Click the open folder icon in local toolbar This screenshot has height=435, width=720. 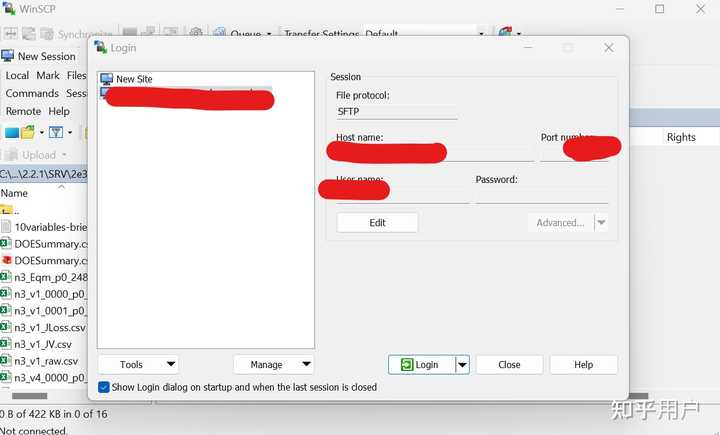(28, 132)
